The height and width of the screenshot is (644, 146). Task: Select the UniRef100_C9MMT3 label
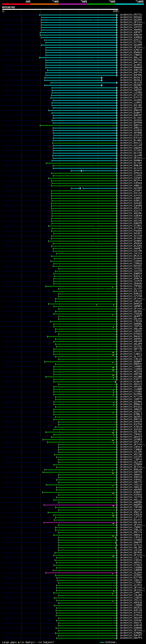(x=131, y=593)
